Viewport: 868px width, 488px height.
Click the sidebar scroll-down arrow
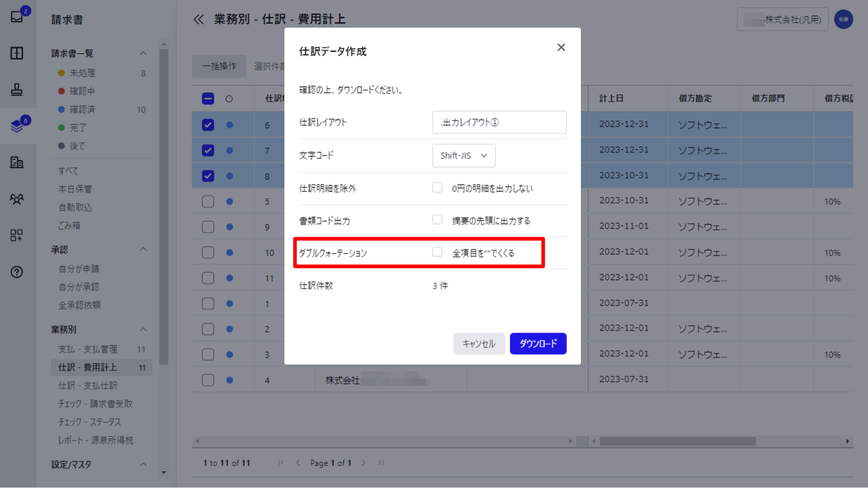coord(164,473)
